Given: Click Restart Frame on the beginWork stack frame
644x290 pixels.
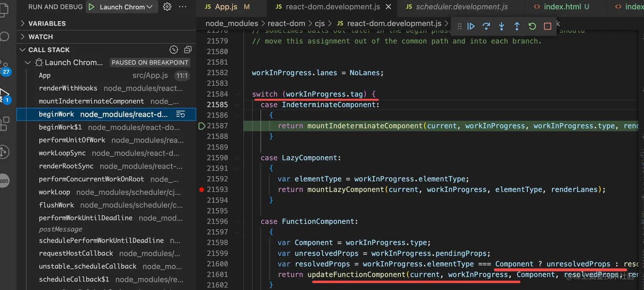Looking at the screenshot, I should [x=181, y=114].
